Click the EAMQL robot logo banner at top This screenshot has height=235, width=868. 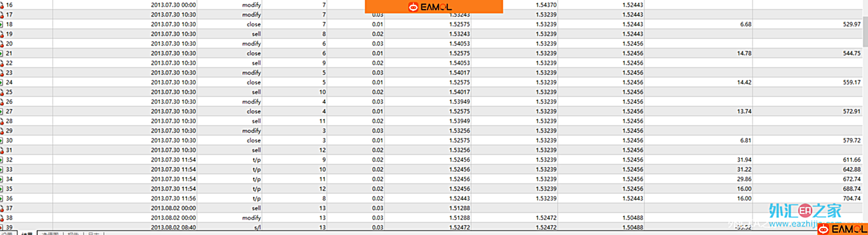(x=433, y=7)
